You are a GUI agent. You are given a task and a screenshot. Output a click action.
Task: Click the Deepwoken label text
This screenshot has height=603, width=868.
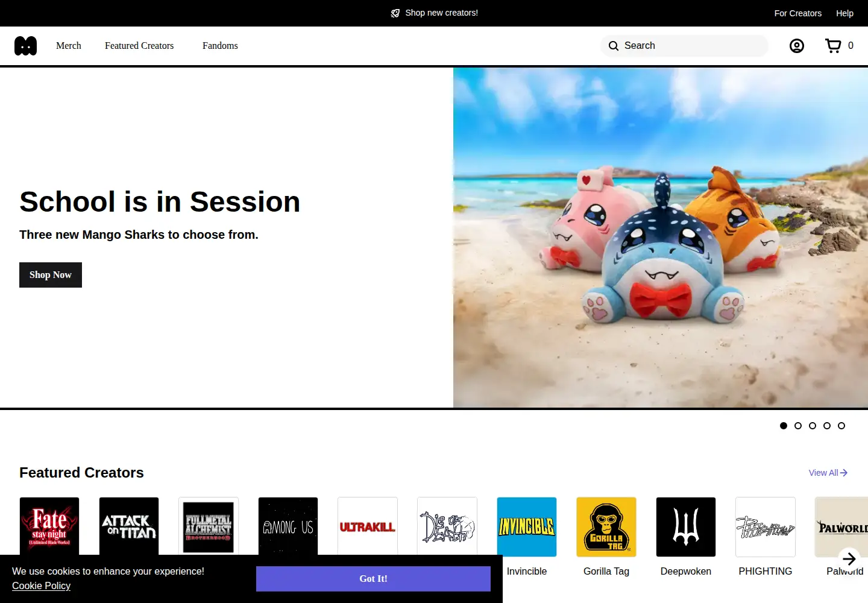[x=686, y=572]
